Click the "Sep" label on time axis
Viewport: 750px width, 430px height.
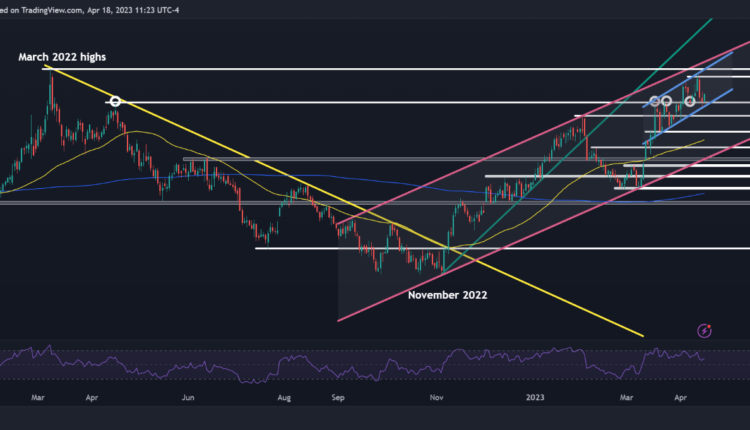coord(338,397)
